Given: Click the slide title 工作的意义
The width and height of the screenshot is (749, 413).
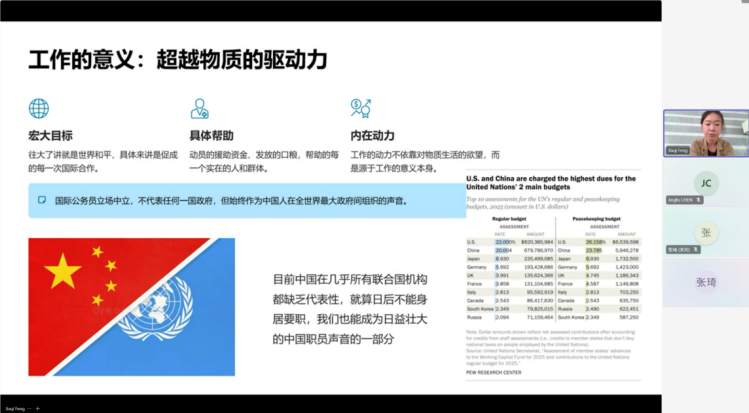Looking at the screenshot, I should [178, 58].
